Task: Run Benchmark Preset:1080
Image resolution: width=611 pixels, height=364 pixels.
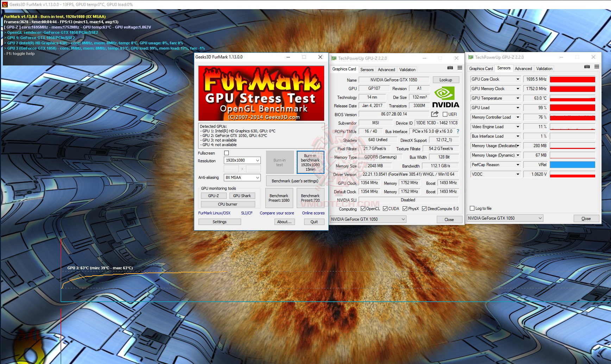Action: pos(279,198)
